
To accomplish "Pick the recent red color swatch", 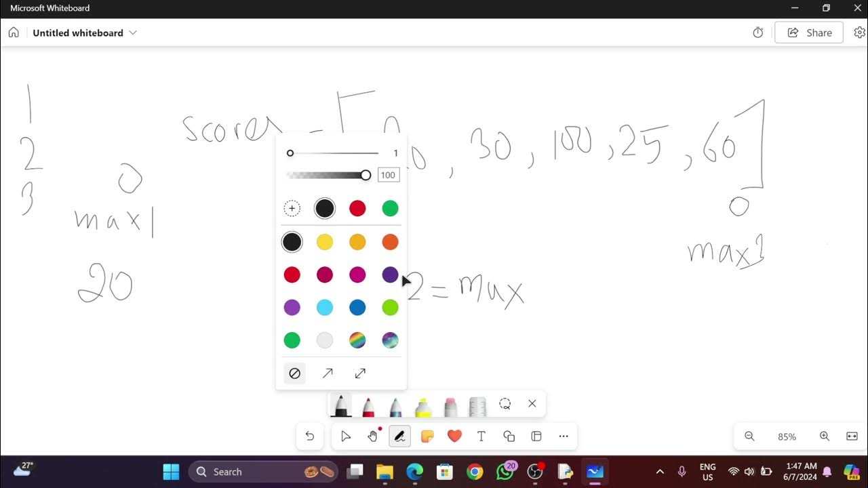I will 357,209.
